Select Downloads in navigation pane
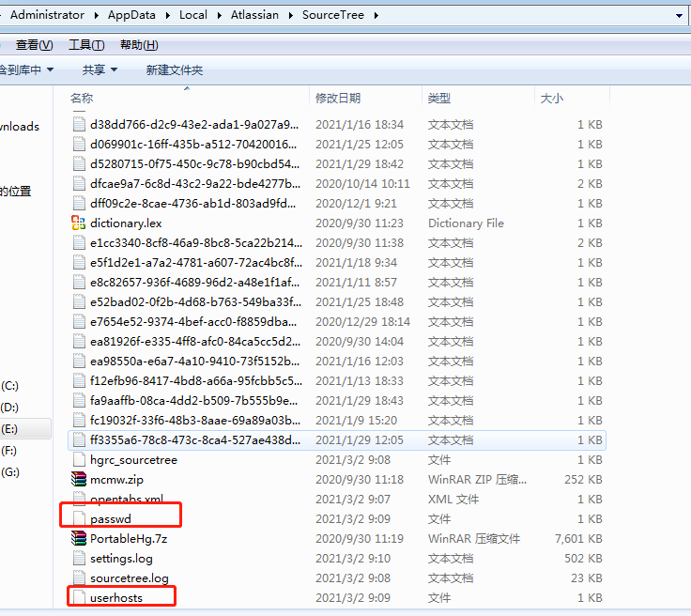 click(x=20, y=127)
